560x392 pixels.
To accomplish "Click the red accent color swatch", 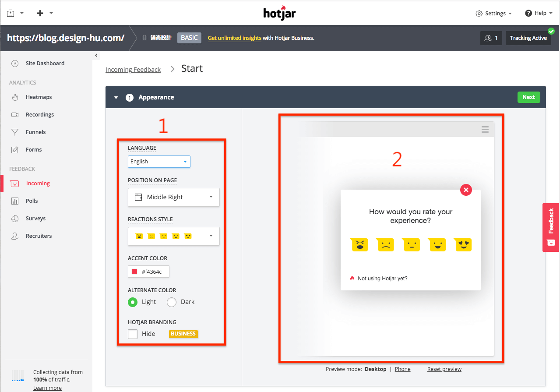I will (134, 272).
